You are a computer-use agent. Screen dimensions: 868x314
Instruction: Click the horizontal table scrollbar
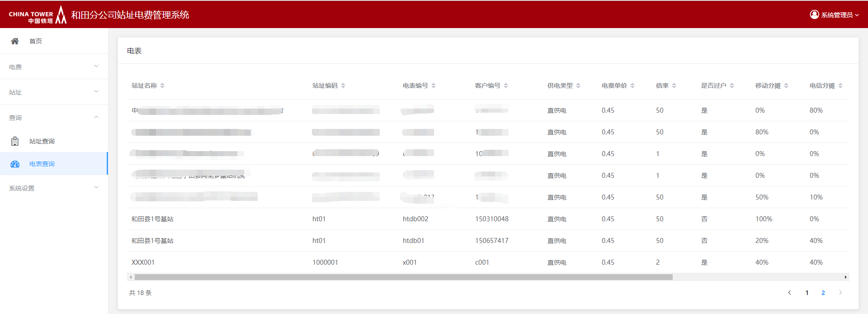pos(403,277)
